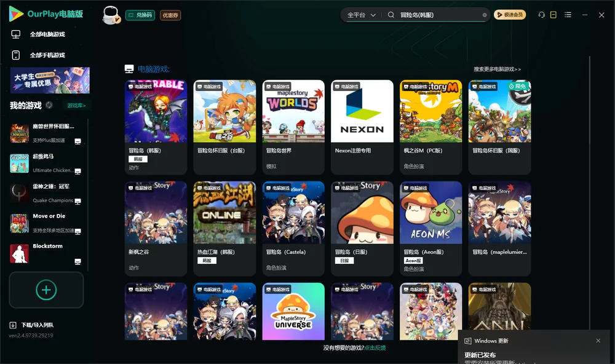615x364 pixels.
Task: Click PC icon beside Quake Champions
Action: 77,202
